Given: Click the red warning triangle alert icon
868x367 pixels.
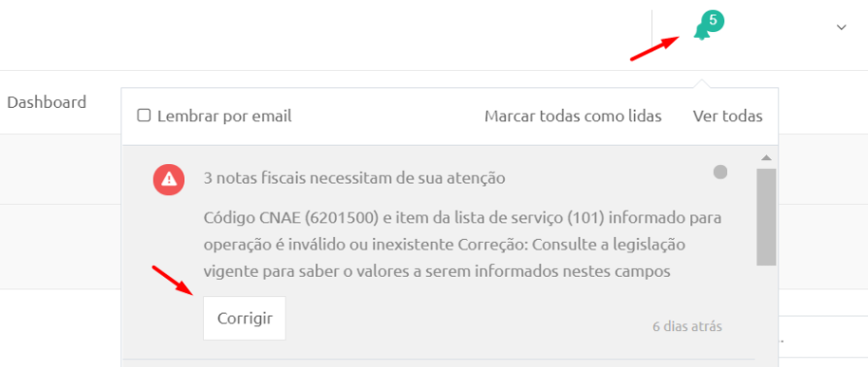Looking at the screenshot, I should coord(169,179).
